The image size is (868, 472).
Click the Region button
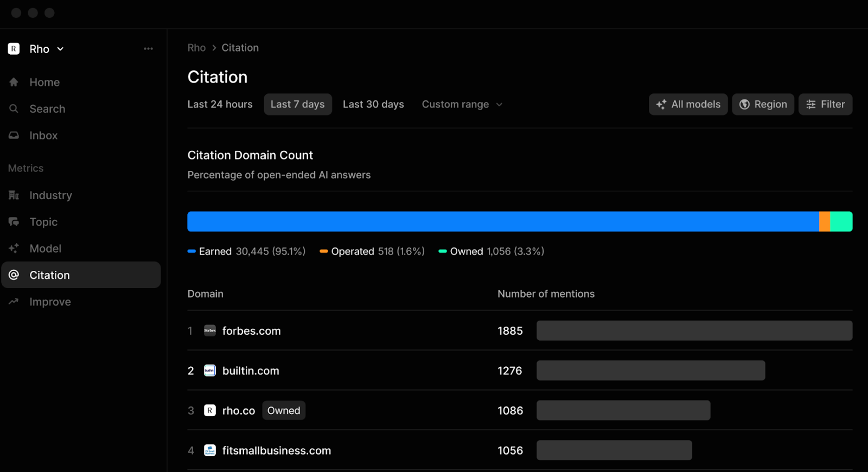pyautogui.click(x=763, y=105)
